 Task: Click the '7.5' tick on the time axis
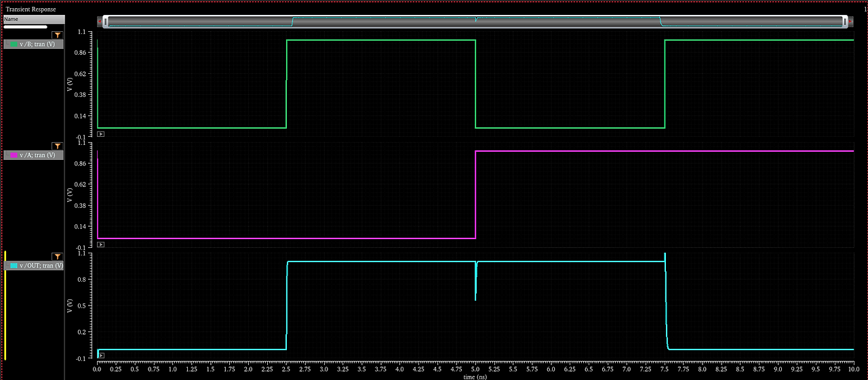click(665, 370)
